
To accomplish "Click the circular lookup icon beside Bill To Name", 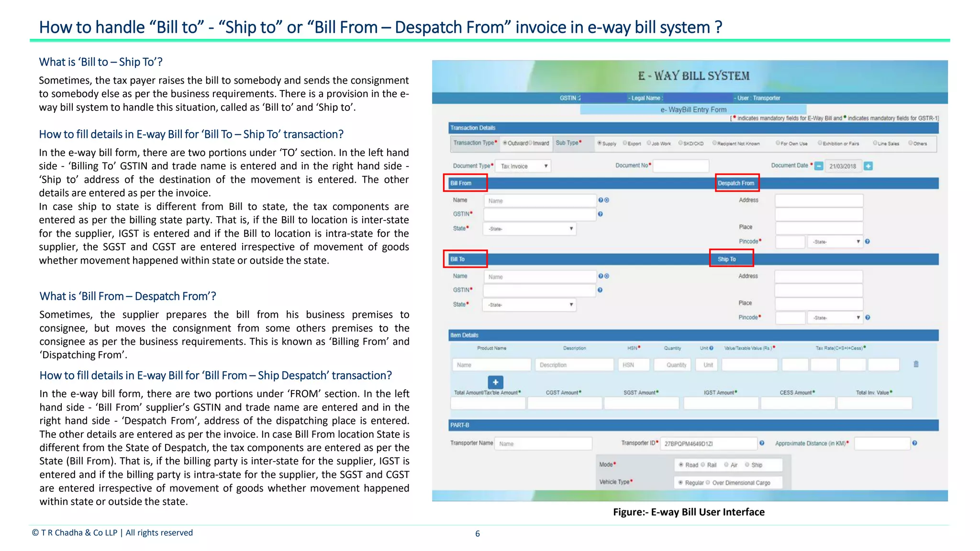I will coord(607,276).
